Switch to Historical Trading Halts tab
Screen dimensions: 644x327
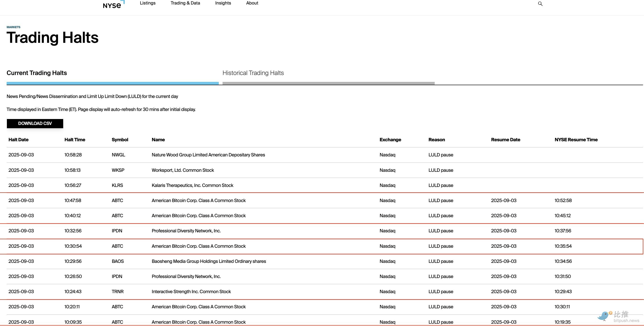pos(253,73)
